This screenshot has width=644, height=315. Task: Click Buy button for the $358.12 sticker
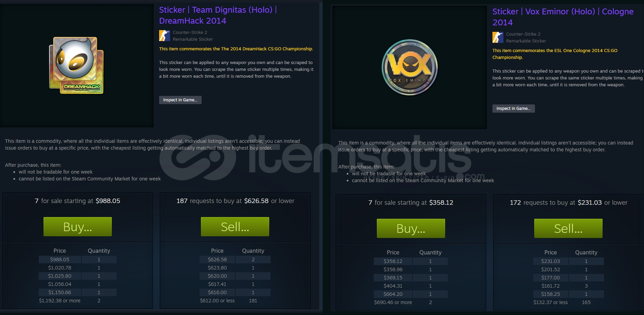[411, 228]
